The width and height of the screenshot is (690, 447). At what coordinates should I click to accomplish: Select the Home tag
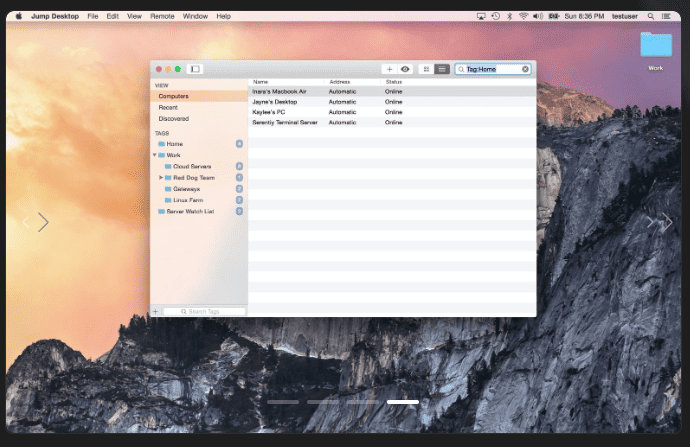pos(174,144)
